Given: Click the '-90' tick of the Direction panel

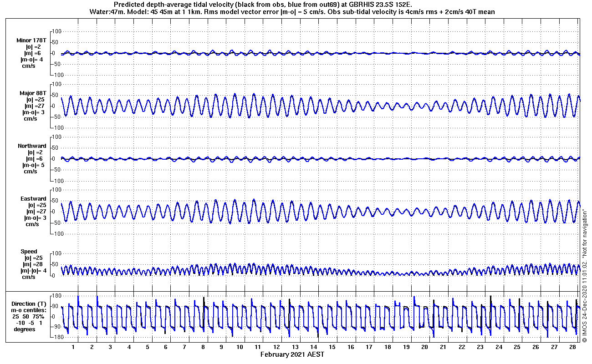Looking at the screenshot, I should pos(56,327).
